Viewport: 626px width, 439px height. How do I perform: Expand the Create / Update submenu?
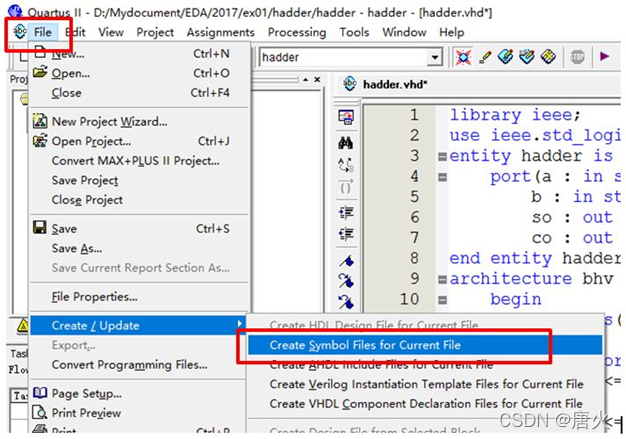pos(138,325)
